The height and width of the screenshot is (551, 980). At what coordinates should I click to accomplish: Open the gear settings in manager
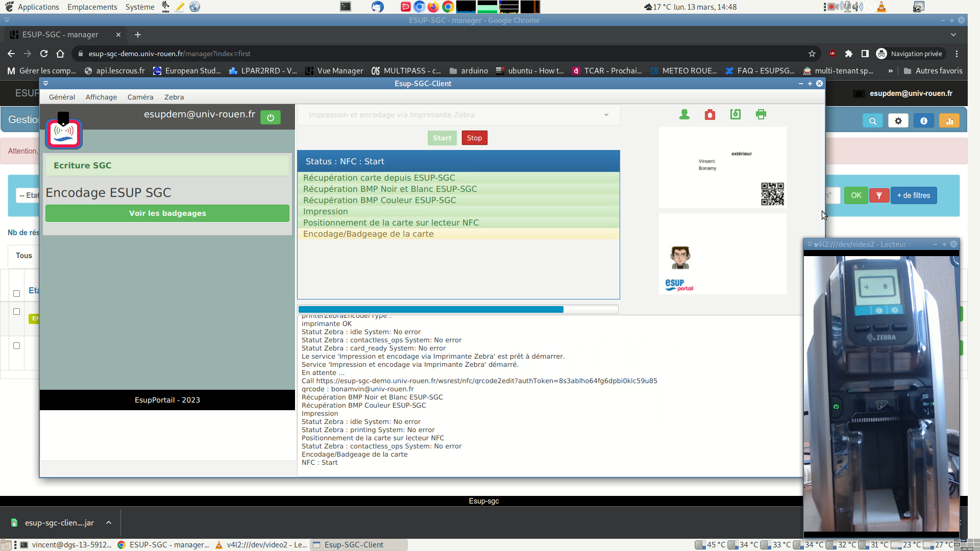click(898, 121)
